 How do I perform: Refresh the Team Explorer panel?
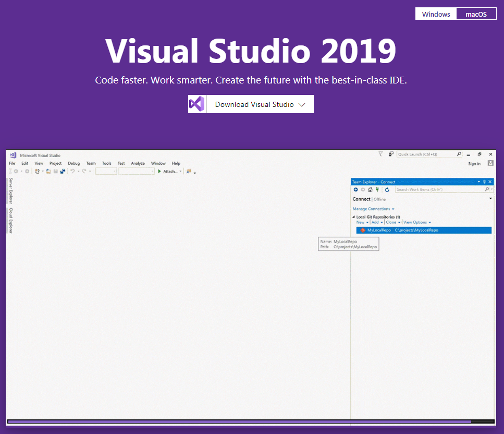click(x=387, y=190)
